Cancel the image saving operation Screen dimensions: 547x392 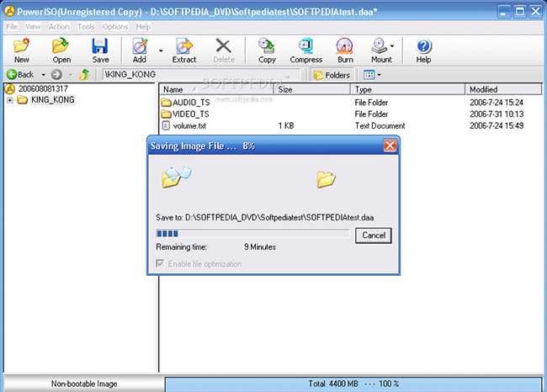(373, 236)
